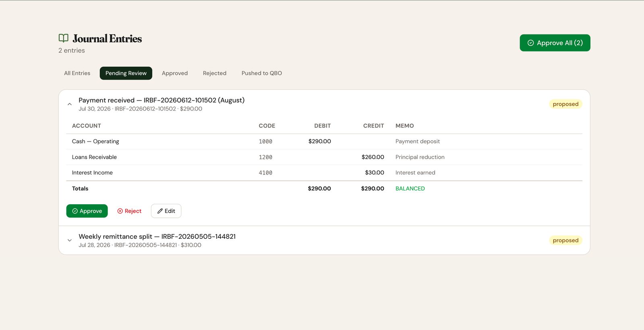Switch to the All Entries tab
This screenshot has height=330, width=644.
coord(77,73)
